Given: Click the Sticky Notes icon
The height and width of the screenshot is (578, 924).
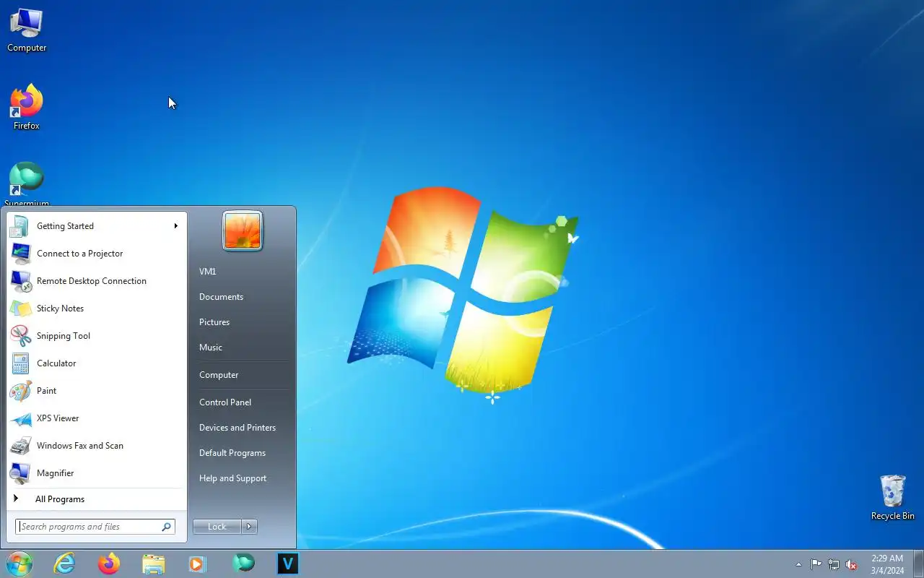Looking at the screenshot, I should (20, 309).
